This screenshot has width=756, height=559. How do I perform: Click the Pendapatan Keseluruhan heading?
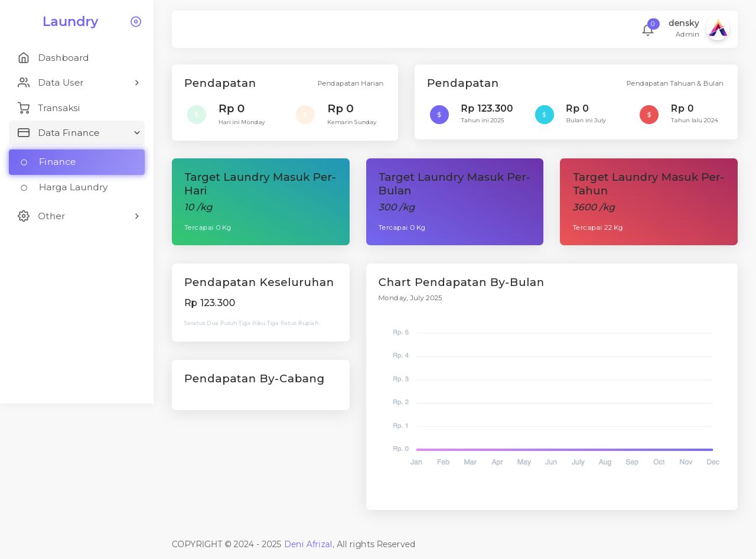pyautogui.click(x=259, y=282)
